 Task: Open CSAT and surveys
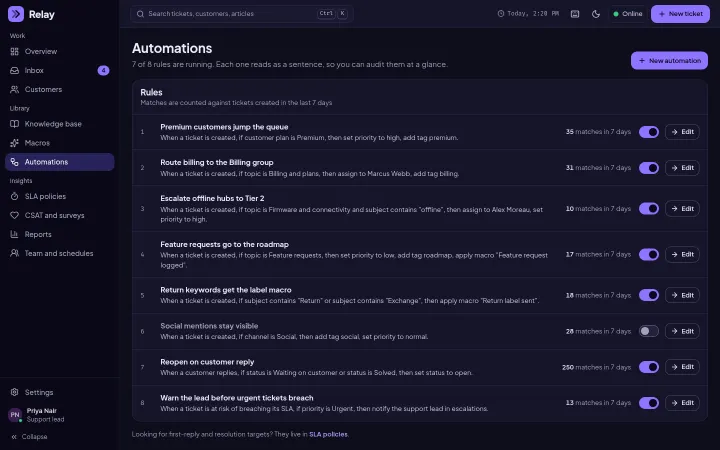point(60,215)
